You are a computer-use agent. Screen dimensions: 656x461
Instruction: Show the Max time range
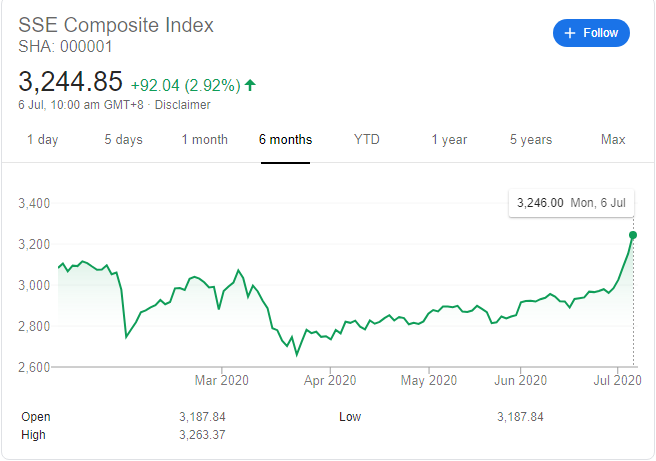pyautogui.click(x=613, y=140)
